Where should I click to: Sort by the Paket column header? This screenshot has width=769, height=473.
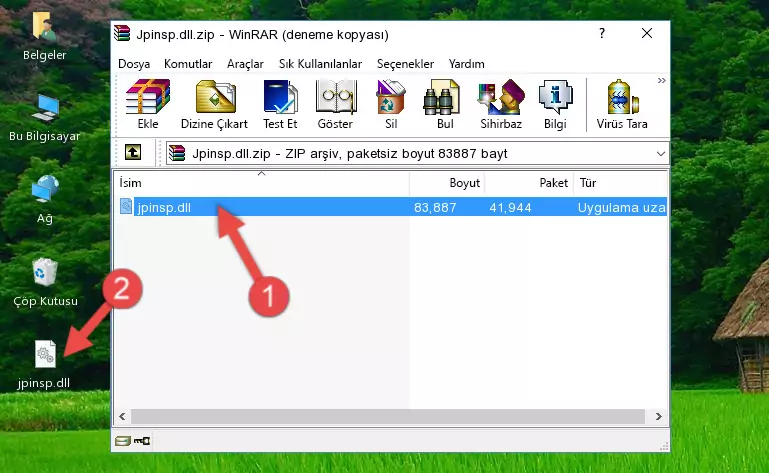tap(529, 183)
